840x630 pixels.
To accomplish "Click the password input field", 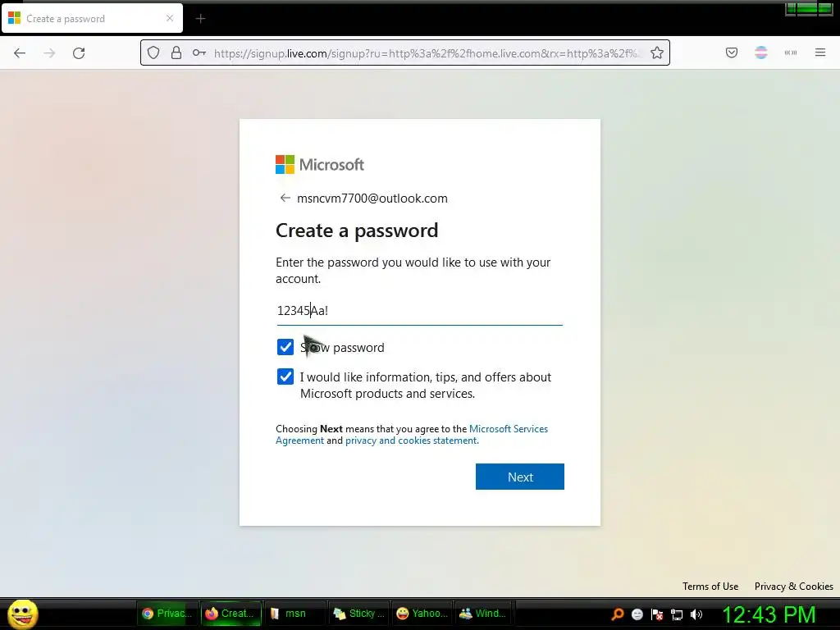I will (x=419, y=311).
